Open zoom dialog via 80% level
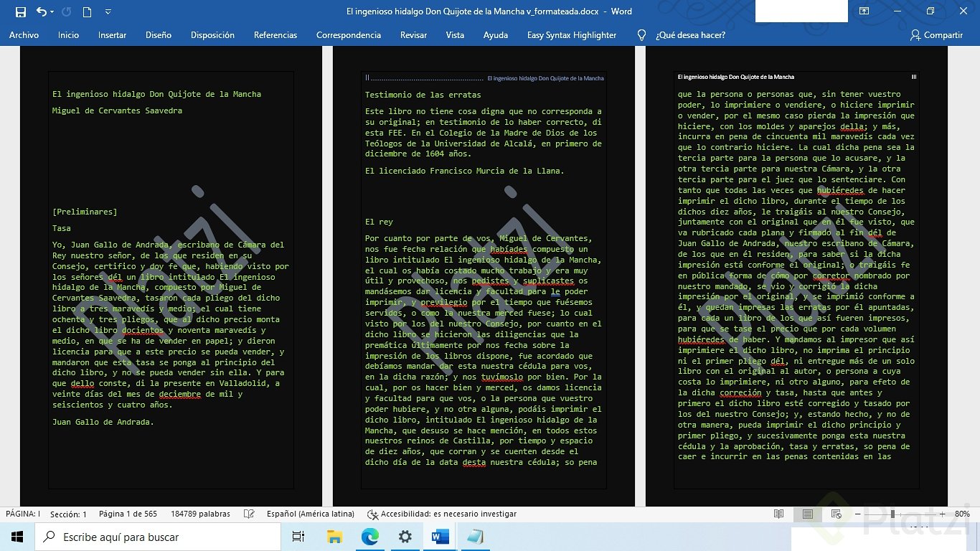980x551 pixels. pos(962,514)
